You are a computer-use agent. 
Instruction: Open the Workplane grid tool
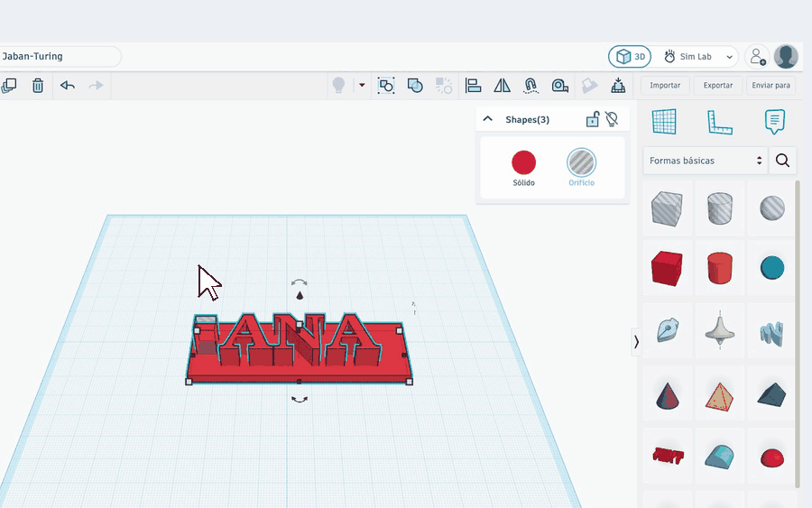pos(664,122)
